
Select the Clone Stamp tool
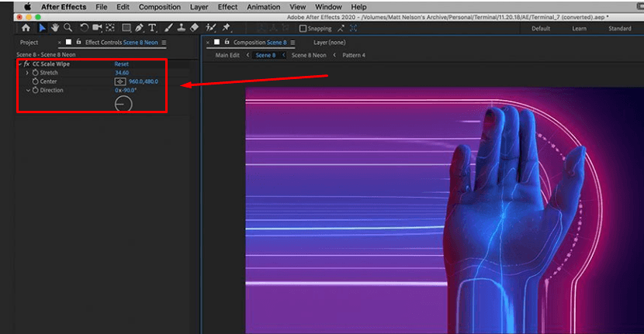[181, 28]
